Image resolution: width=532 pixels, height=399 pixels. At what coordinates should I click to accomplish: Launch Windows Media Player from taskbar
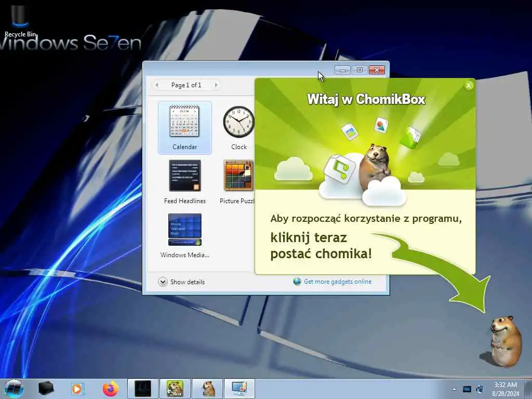pyautogui.click(x=77, y=389)
